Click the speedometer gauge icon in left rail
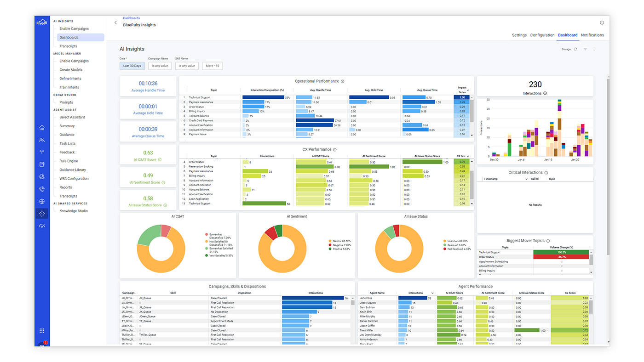The width and height of the screenshot is (644, 362). [42, 226]
